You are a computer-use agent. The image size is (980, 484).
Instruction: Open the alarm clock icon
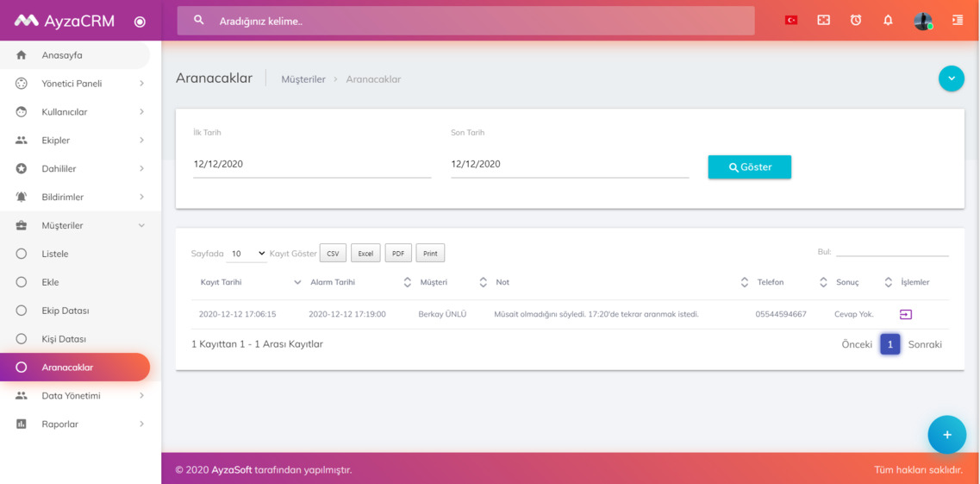click(x=855, y=20)
